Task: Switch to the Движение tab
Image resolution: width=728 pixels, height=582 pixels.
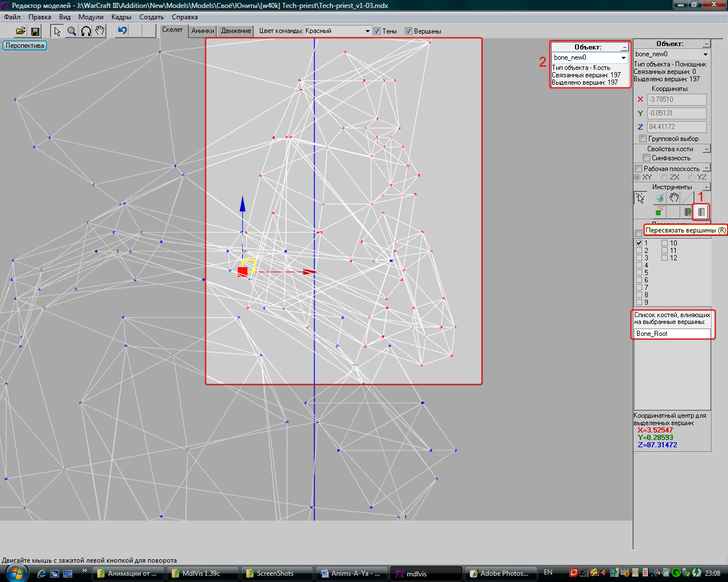Action: point(236,31)
